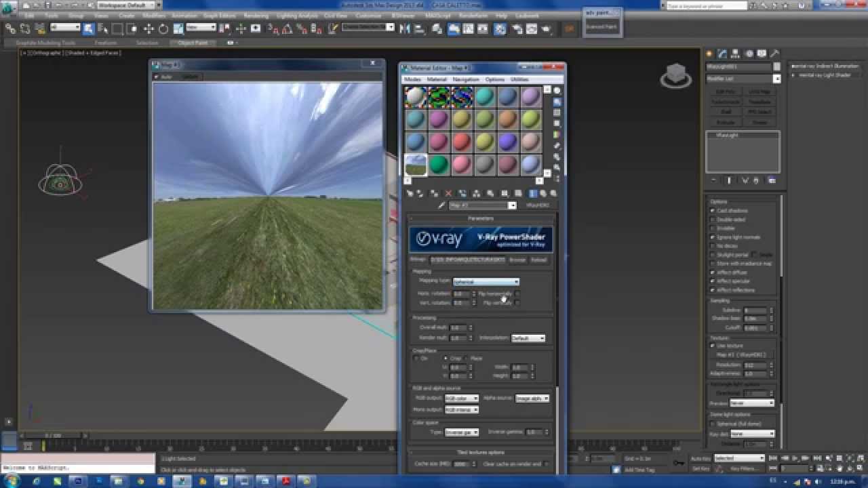This screenshot has height=488, width=868.
Task: Click Get Material icon in Material Editor
Action: point(410,193)
